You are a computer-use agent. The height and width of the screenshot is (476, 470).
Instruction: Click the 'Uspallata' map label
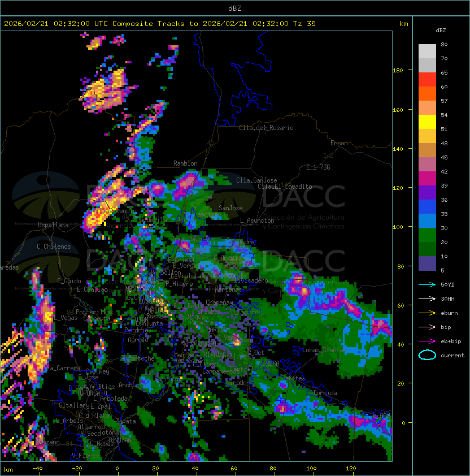(x=53, y=225)
